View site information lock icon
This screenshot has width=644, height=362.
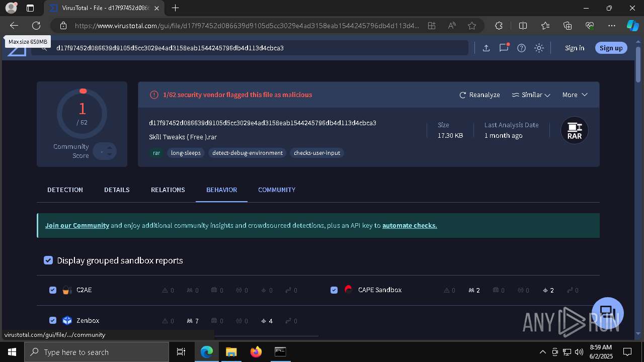(x=63, y=26)
